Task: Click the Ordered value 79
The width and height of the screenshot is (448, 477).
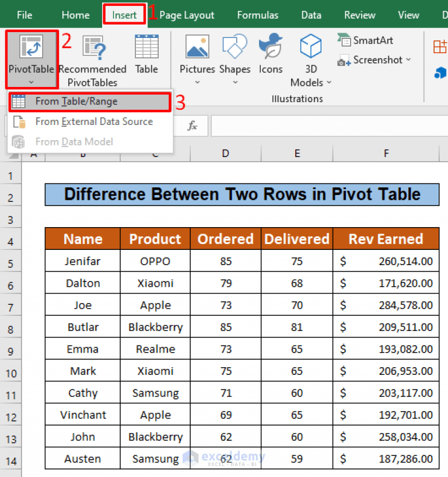Action: [x=226, y=283]
